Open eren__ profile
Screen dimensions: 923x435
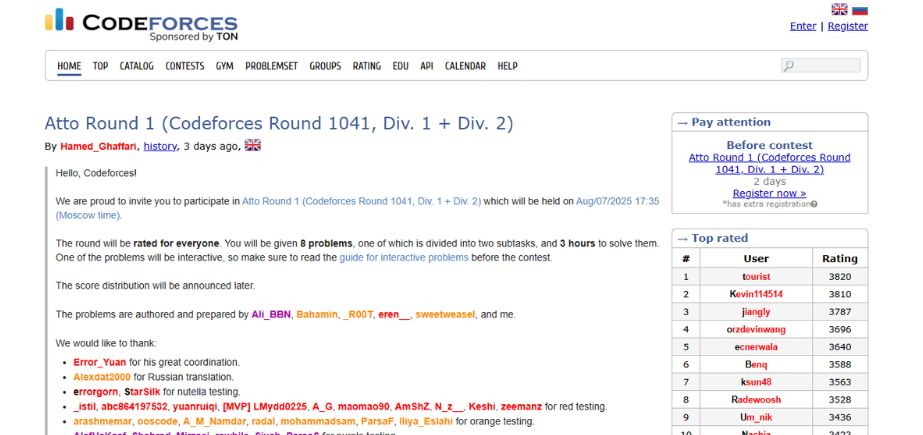tap(394, 314)
